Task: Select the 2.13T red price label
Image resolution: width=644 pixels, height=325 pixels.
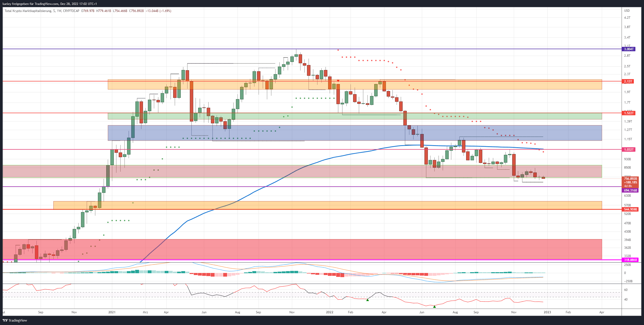Action: 628,81
